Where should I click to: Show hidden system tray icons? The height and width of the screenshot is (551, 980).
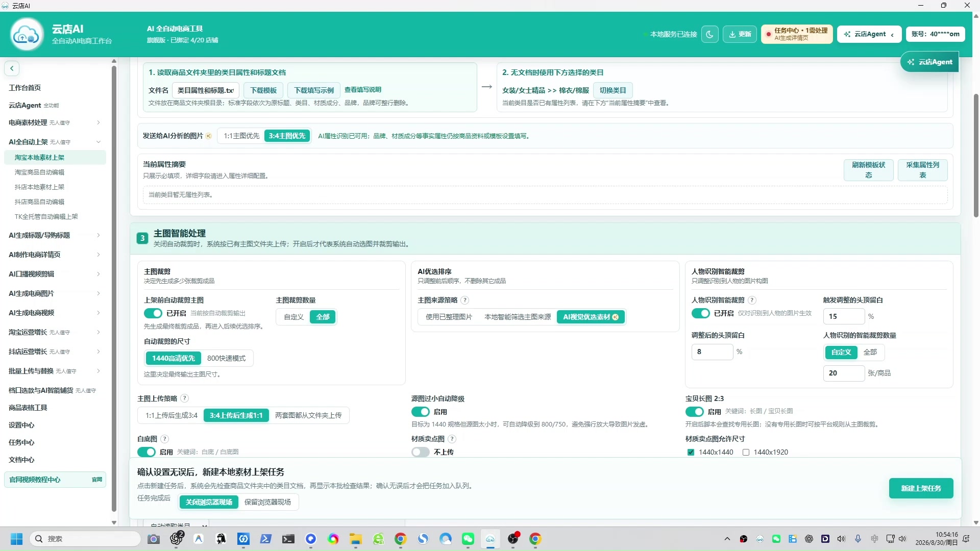tap(727, 539)
